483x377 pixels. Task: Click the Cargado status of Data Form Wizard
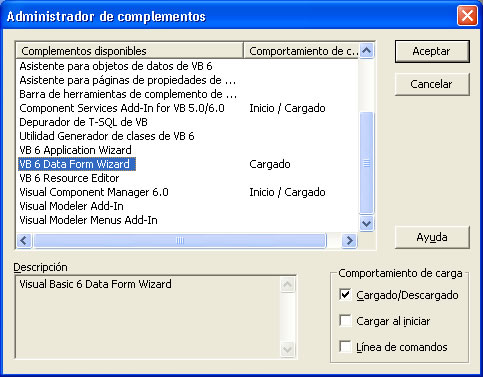tap(270, 164)
